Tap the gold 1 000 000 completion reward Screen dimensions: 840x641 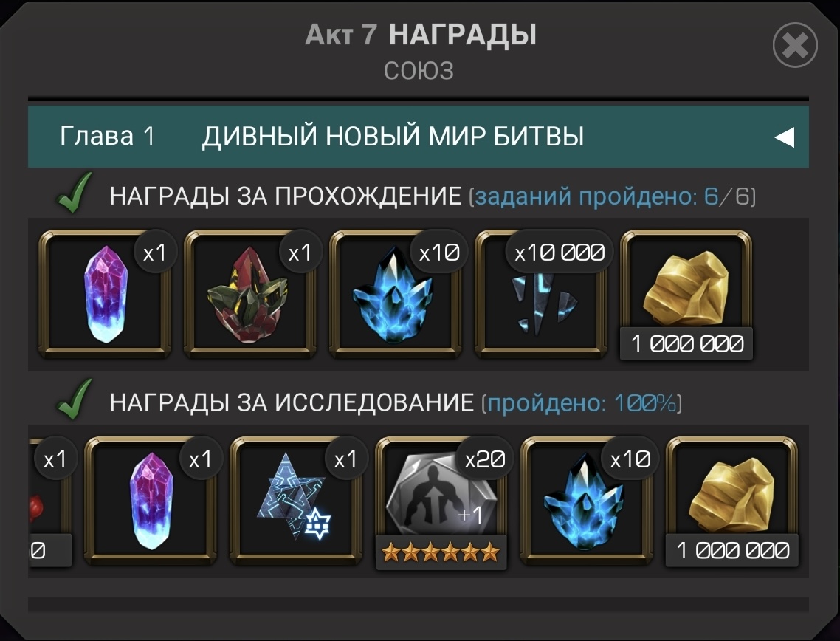(x=686, y=294)
